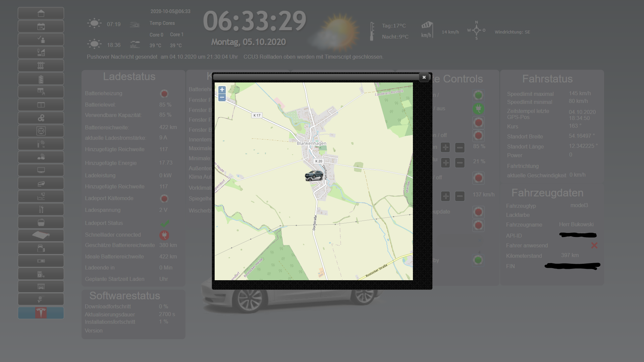This screenshot has height=362, width=644.
Task: Decrease the 137 km/h speed limit
Action: tap(460, 196)
